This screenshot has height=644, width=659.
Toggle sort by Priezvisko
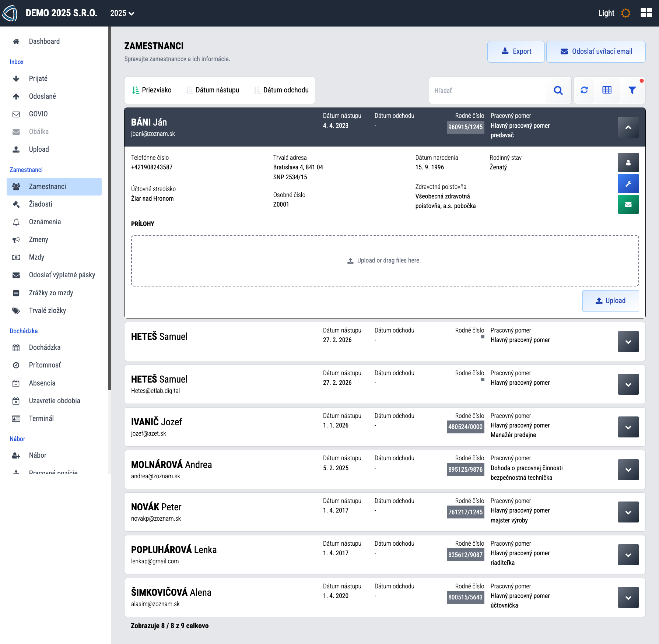(x=152, y=90)
